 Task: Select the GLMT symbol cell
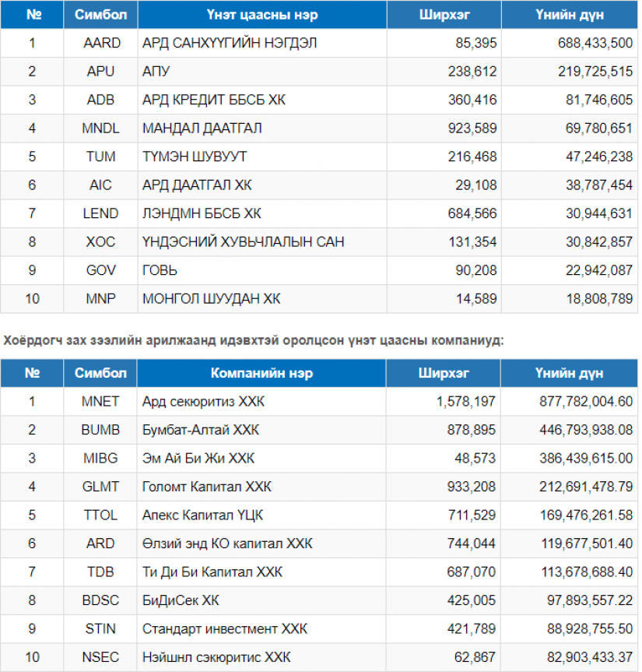100,487
